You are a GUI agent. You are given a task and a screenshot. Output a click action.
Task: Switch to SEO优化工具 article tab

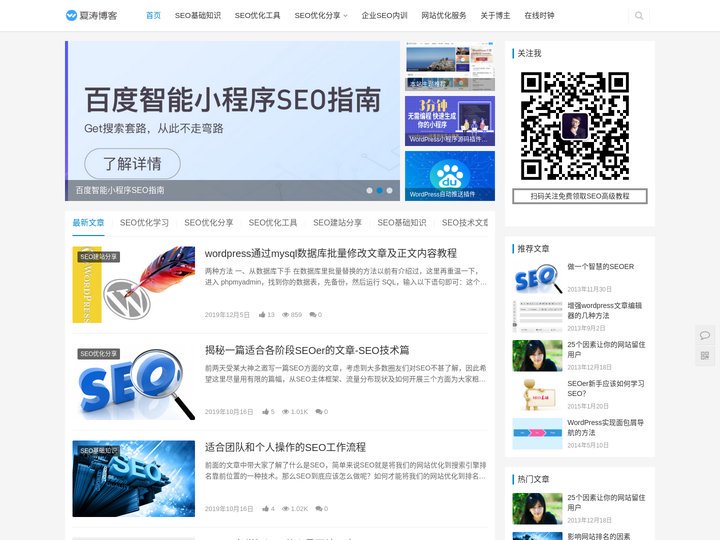(x=273, y=223)
